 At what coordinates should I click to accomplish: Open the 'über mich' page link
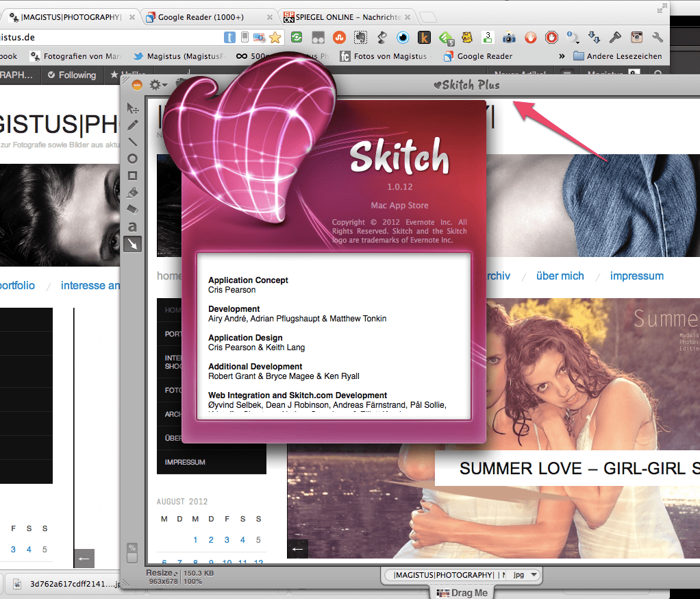click(560, 276)
